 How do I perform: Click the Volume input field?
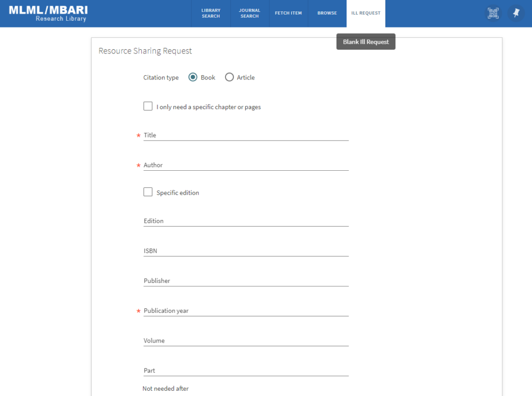coord(246,340)
